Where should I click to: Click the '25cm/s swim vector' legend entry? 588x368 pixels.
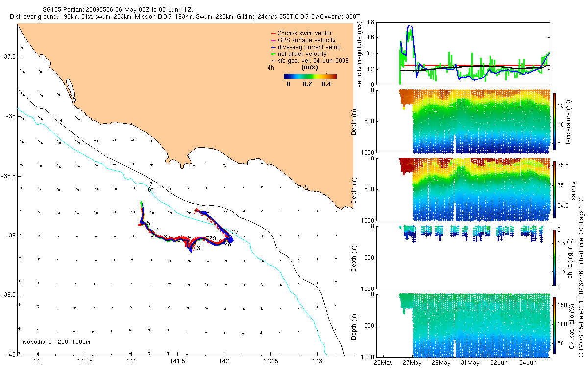[x=304, y=33]
